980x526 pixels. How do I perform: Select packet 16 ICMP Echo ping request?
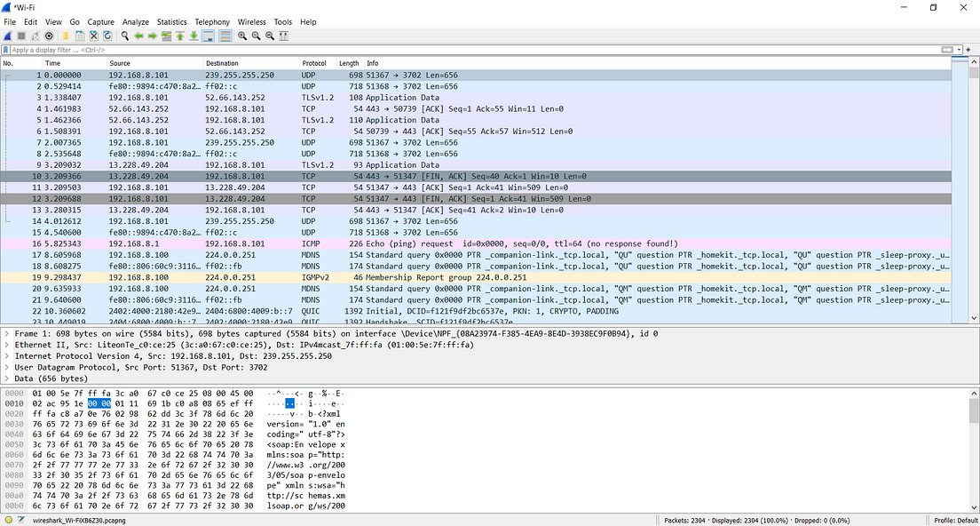(476, 244)
